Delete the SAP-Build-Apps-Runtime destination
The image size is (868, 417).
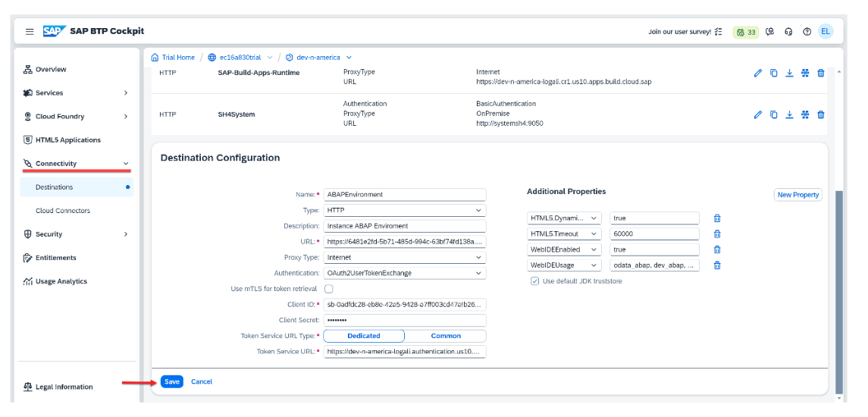pos(821,73)
